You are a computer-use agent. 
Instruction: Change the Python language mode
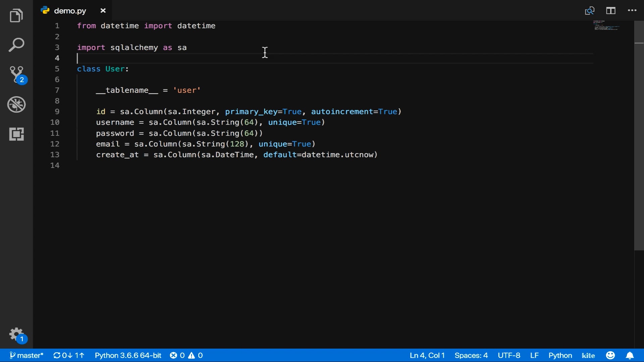coord(560,355)
